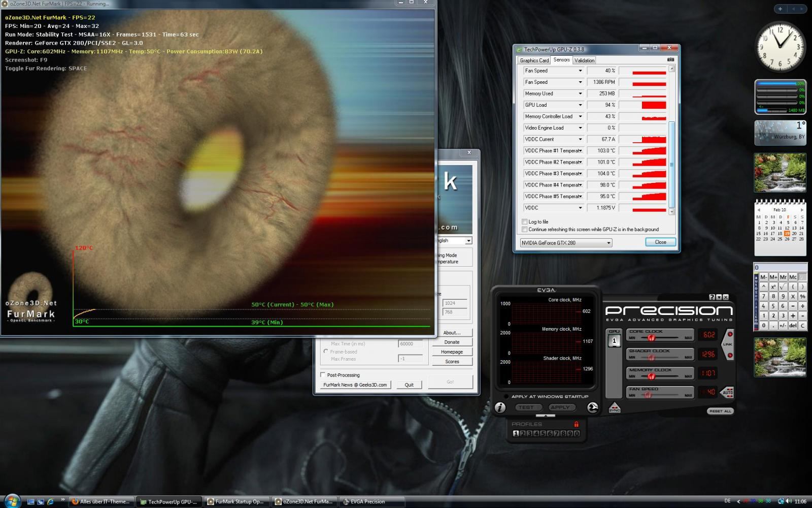
Task: Collapse the Precision monitor panel arrow
Action: [546, 416]
